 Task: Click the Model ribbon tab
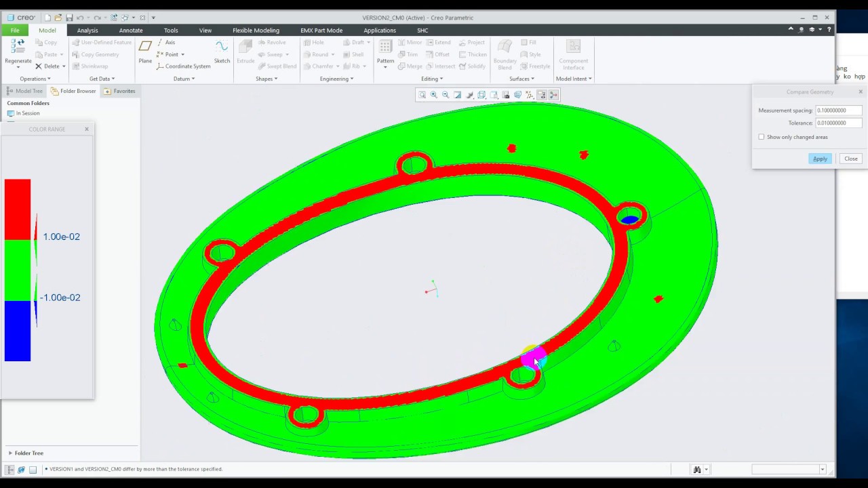pos(47,30)
